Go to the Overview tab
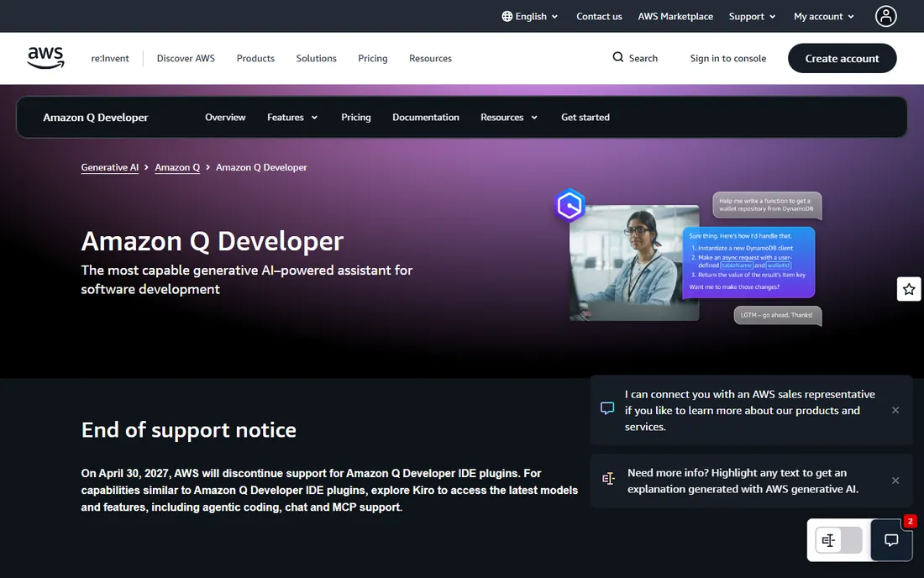This screenshot has height=578, width=924. click(x=225, y=118)
